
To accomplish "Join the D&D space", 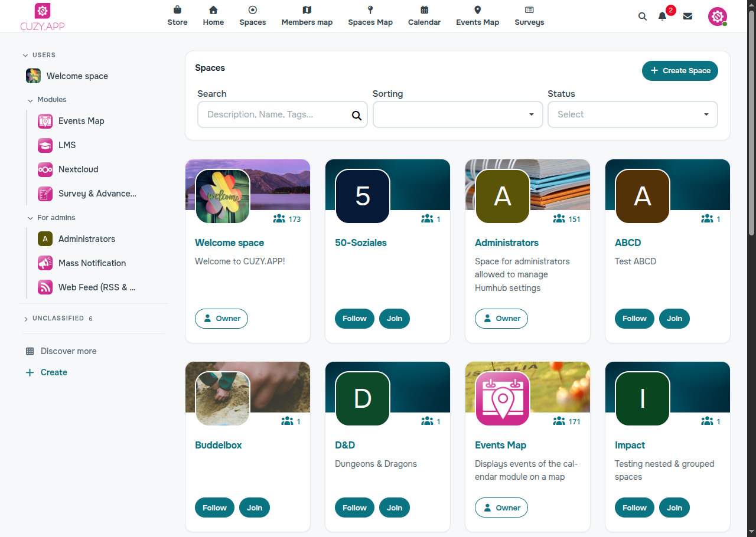I will (395, 507).
